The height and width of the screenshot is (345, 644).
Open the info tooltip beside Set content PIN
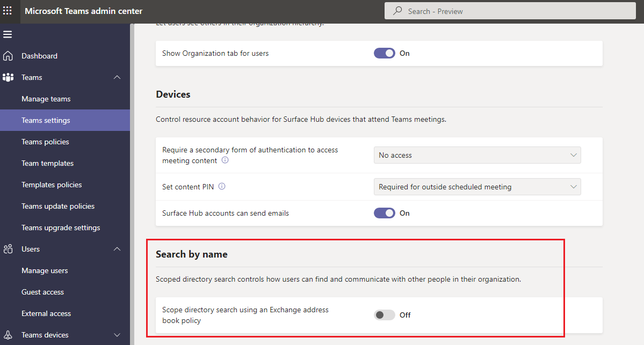coord(221,186)
